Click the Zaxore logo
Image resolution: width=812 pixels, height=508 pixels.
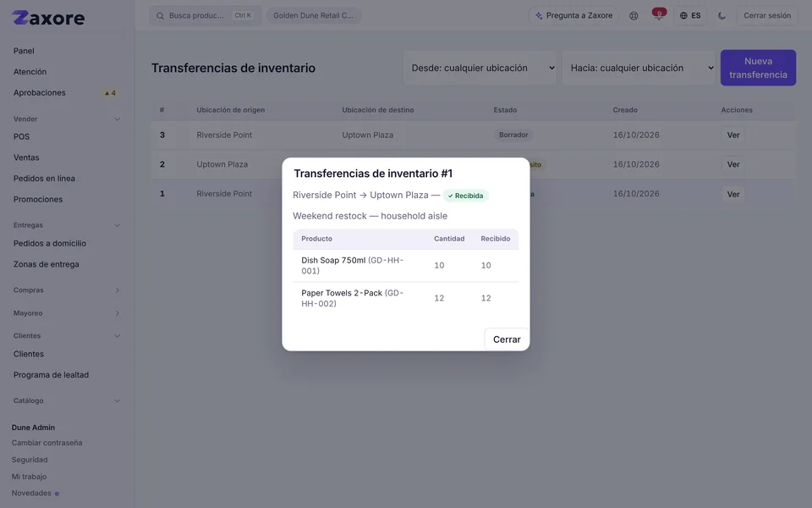48,18
